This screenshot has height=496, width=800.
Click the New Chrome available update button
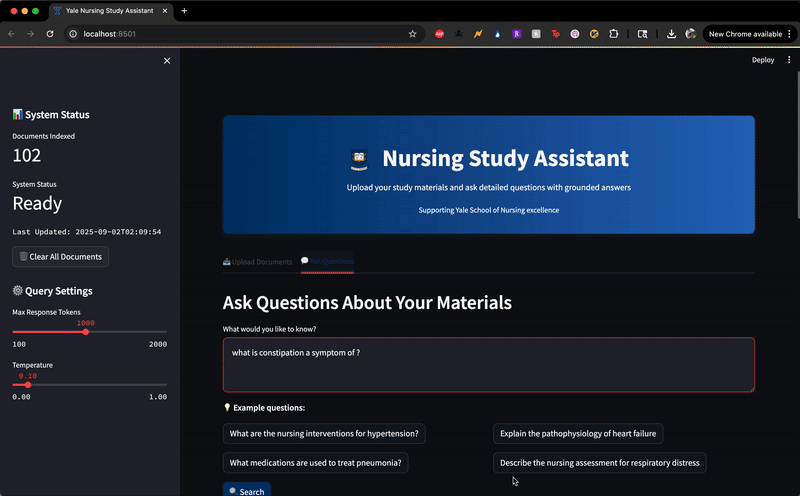[x=745, y=34]
